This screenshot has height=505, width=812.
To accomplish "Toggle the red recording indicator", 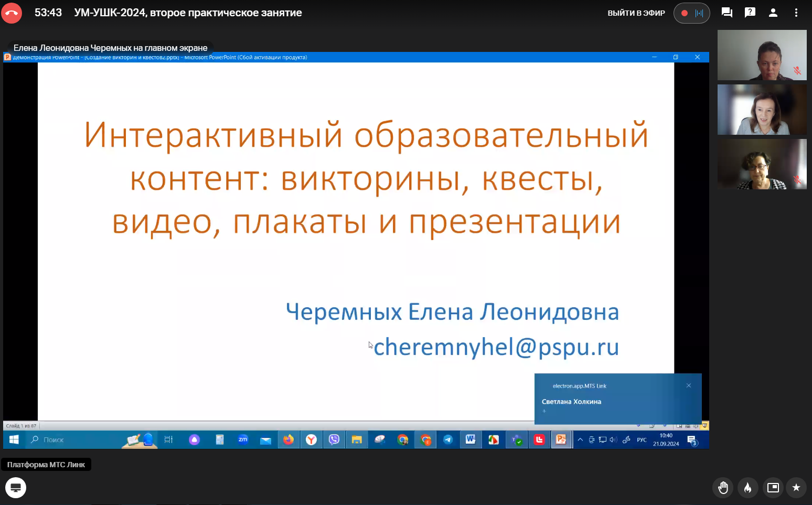I will [x=685, y=13].
